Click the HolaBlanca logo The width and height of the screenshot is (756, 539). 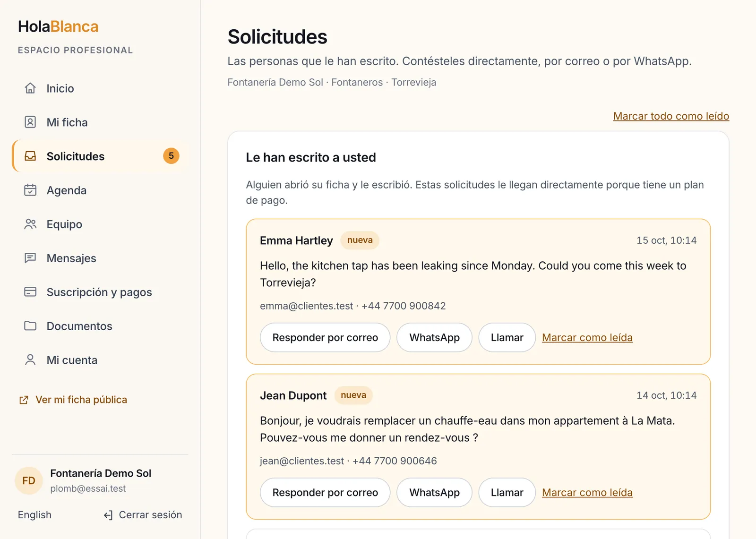click(58, 26)
